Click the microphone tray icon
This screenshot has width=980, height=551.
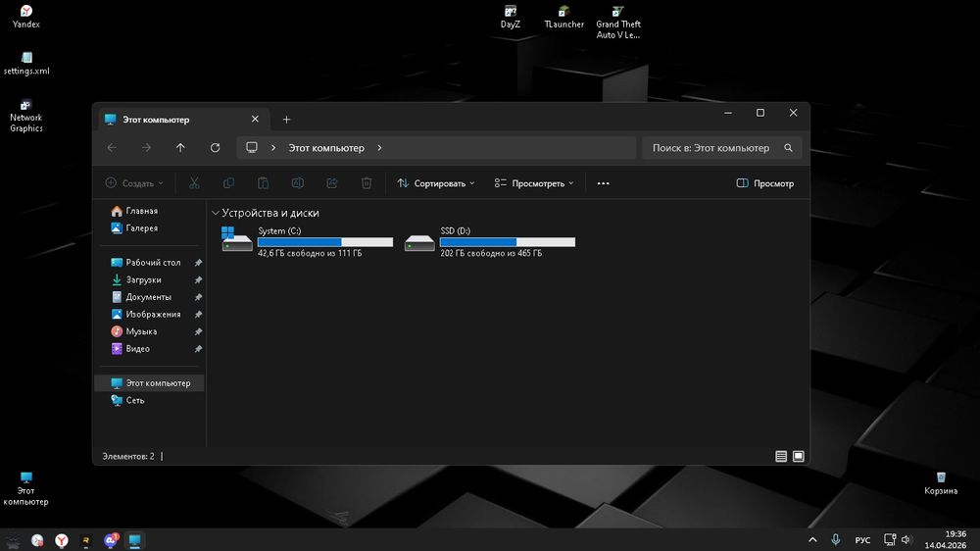coord(836,540)
